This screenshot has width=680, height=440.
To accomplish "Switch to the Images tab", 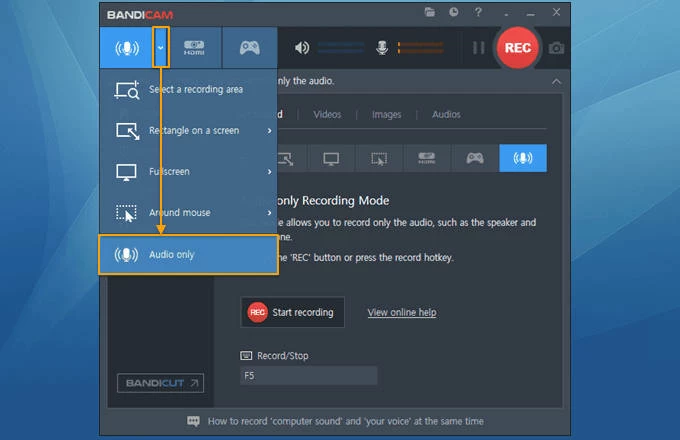I will point(386,114).
